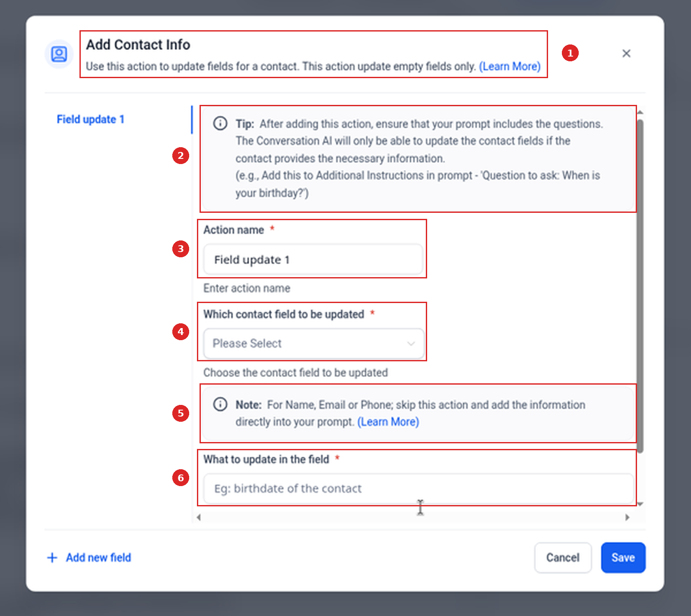
Task: Click 'Choose the contact field to be updated' text
Action: (295, 373)
